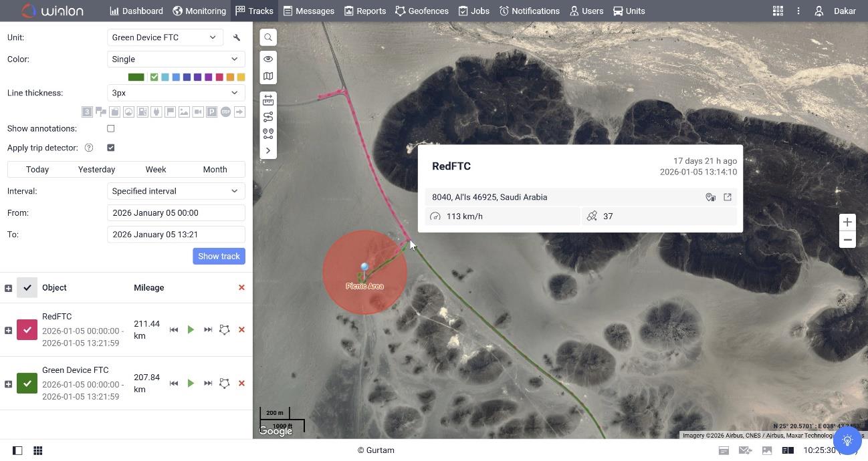Screen dimensions: 868x461
Task: Open the Interval dropdown
Action: [x=176, y=191]
